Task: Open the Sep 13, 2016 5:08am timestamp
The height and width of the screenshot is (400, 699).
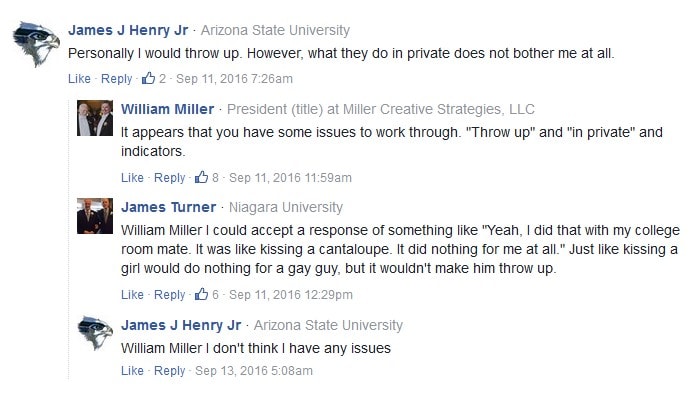Action: click(x=254, y=370)
